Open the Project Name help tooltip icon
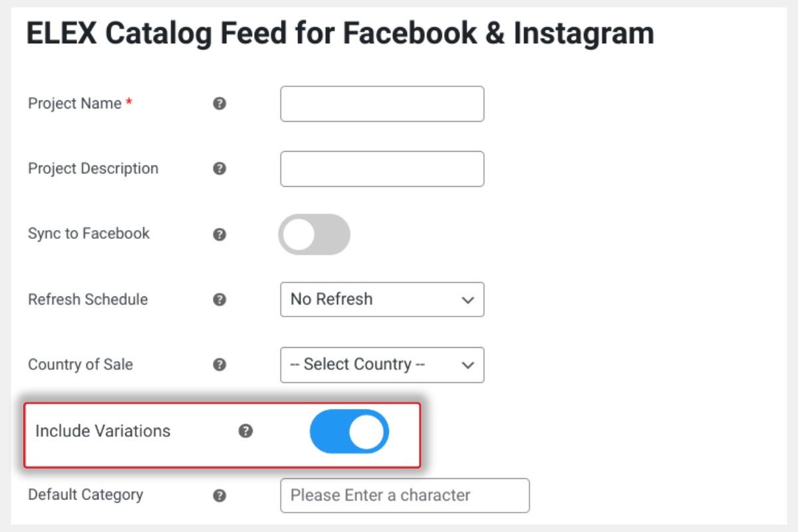The width and height of the screenshot is (798, 532). 219,104
